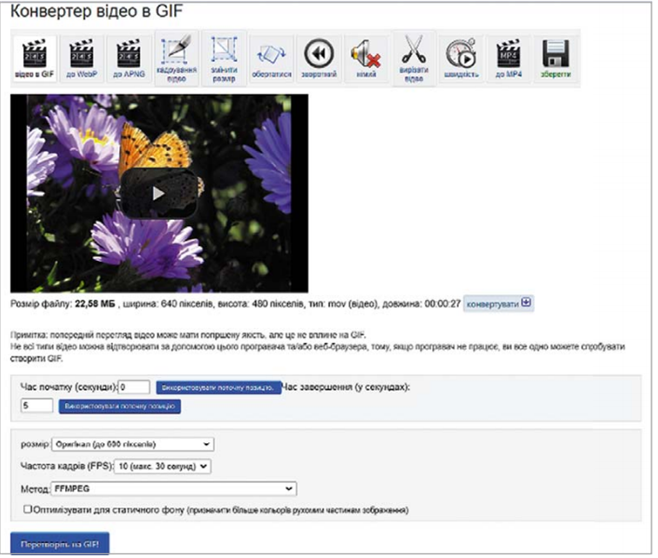Open the Video to APNG converter icon
The height and width of the screenshot is (558, 658).
pos(130,59)
